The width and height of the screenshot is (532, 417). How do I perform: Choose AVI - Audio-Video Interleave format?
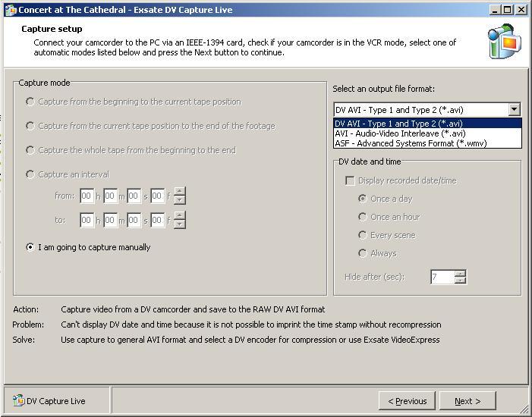tap(427, 133)
